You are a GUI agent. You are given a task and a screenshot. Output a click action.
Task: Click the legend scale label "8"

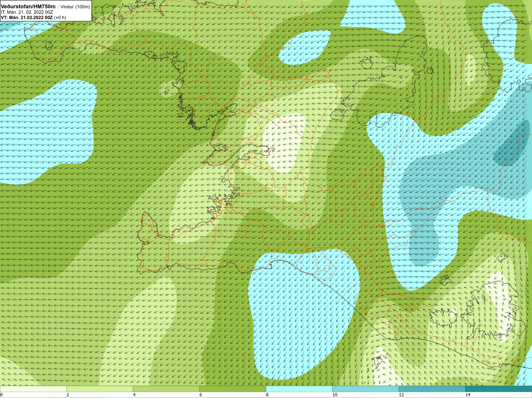pyautogui.click(x=267, y=395)
